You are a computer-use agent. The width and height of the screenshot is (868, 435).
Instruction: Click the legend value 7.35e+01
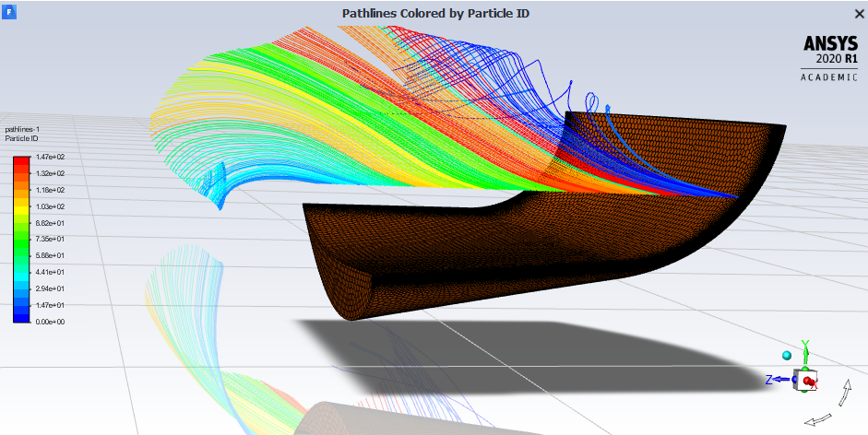(50, 239)
